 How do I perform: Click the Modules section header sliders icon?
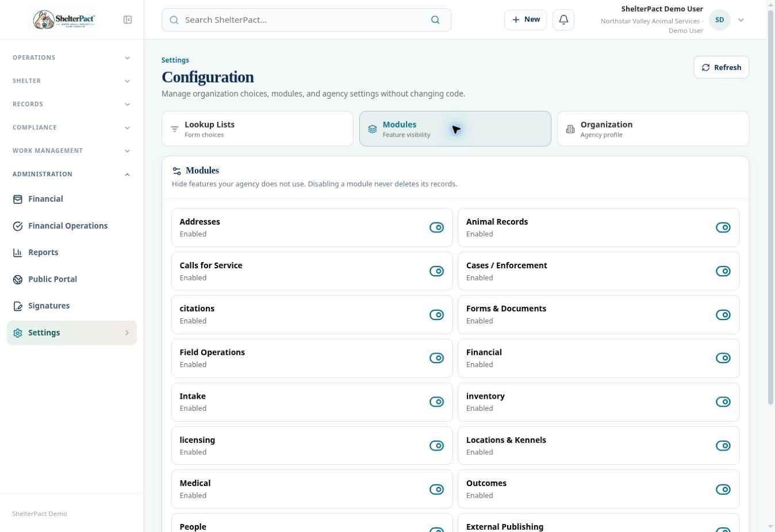[x=177, y=171]
